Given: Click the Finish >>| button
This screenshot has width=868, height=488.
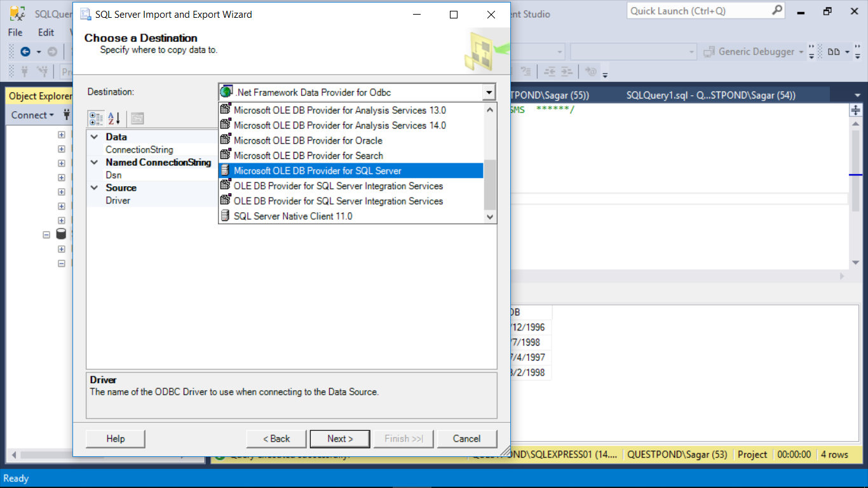Looking at the screenshot, I should click(403, 438).
